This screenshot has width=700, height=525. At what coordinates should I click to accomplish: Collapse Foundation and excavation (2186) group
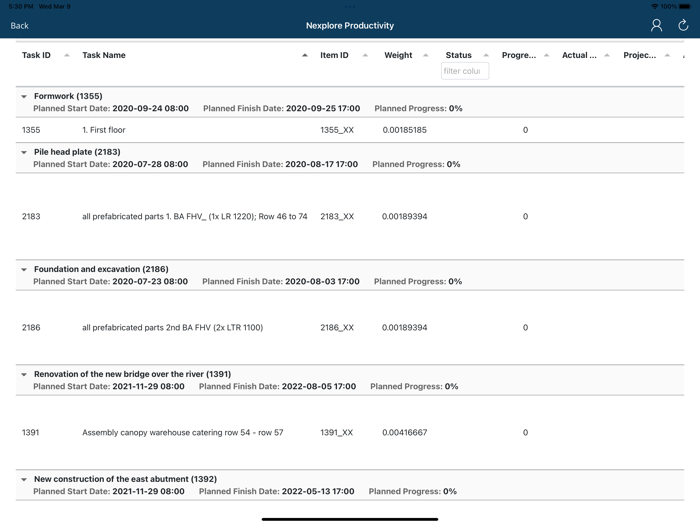coord(24,270)
